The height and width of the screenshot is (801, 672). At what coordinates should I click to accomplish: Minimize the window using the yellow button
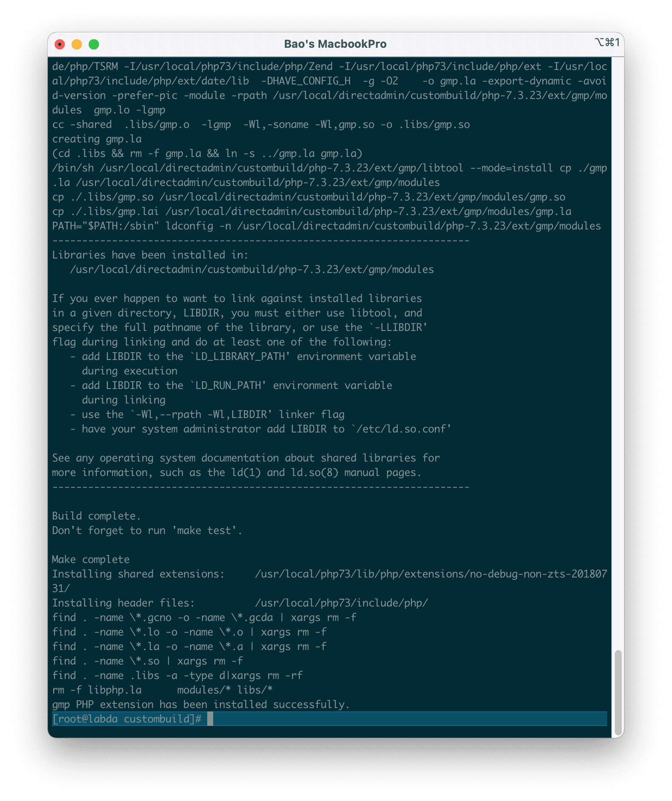(77, 44)
